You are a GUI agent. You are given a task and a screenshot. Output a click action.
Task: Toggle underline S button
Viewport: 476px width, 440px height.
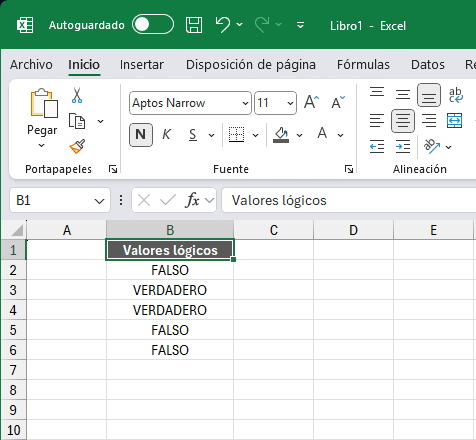pyautogui.click(x=193, y=135)
